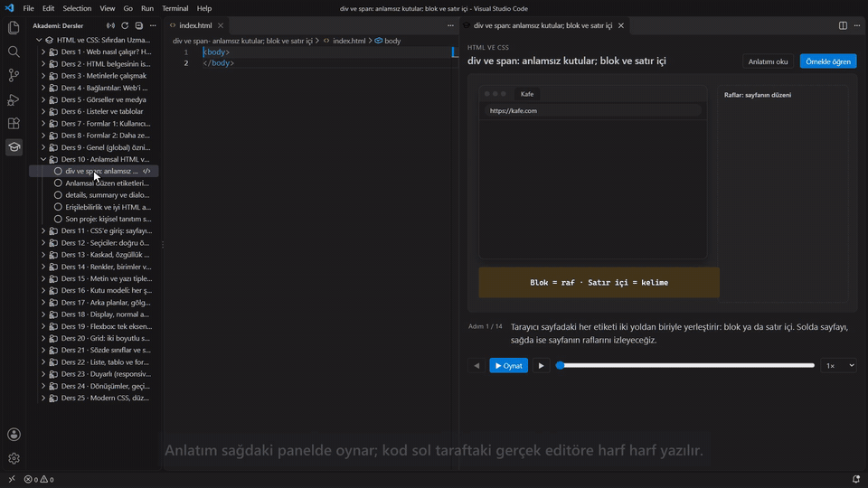Click the slider thumb at start
This screenshot has height=488, width=868.
pyautogui.click(x=561, y=366)
